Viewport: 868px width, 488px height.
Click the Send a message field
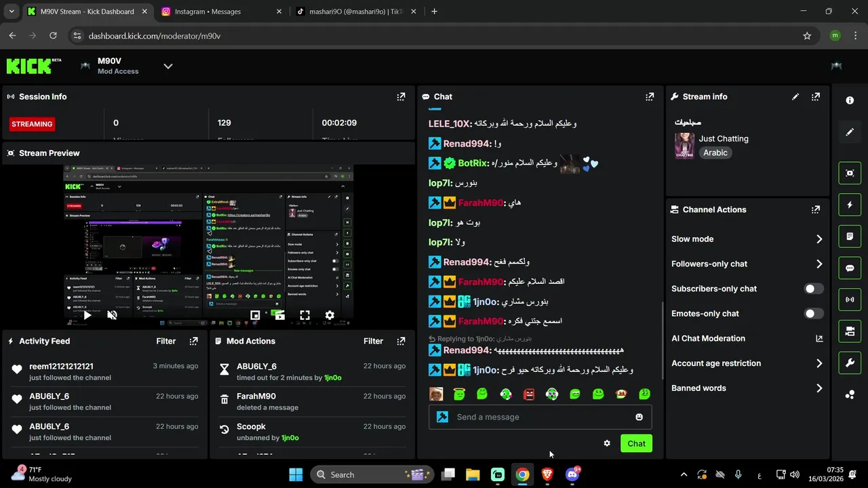click(540, 417)
